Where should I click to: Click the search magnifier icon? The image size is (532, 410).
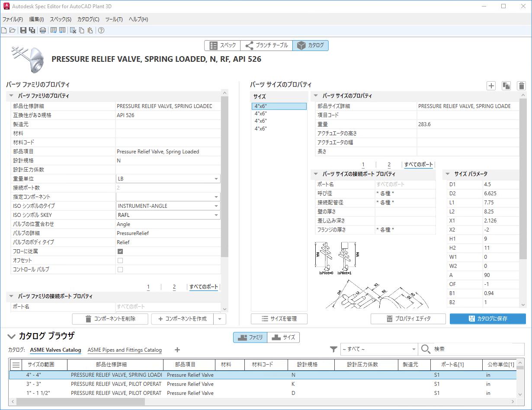click(x=426, y=349)
